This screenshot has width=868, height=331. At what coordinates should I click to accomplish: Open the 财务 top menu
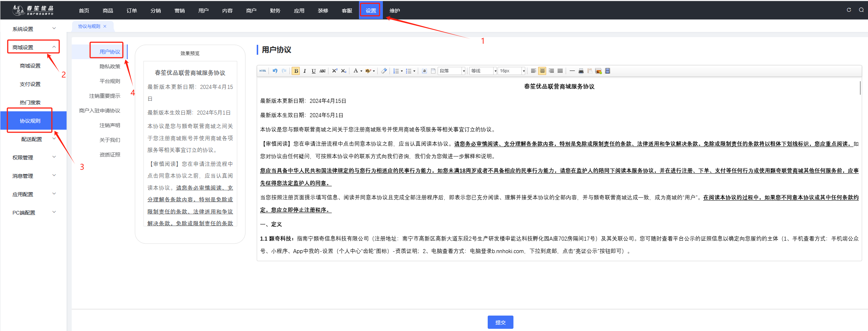pyautogui.click(x=275, y=10)
